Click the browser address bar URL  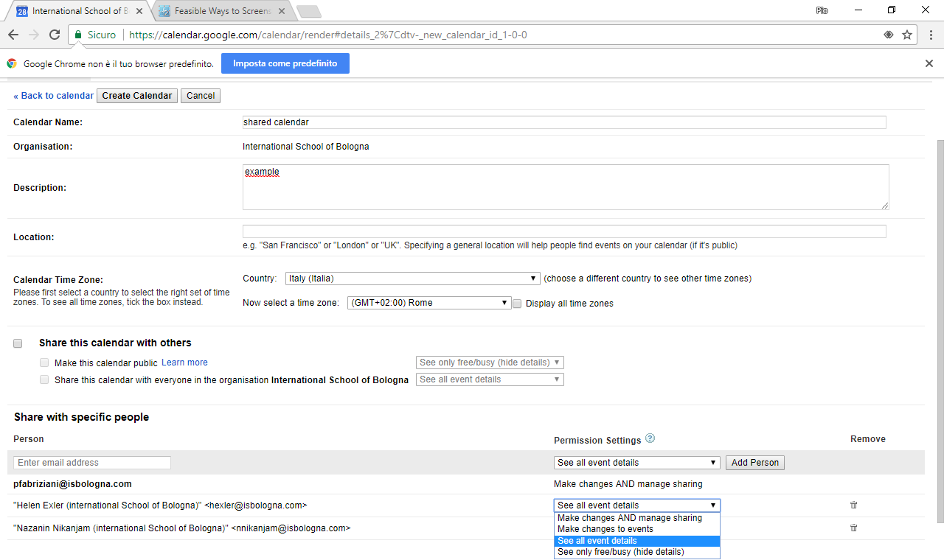pyautogui.click(x=327, y=35)
